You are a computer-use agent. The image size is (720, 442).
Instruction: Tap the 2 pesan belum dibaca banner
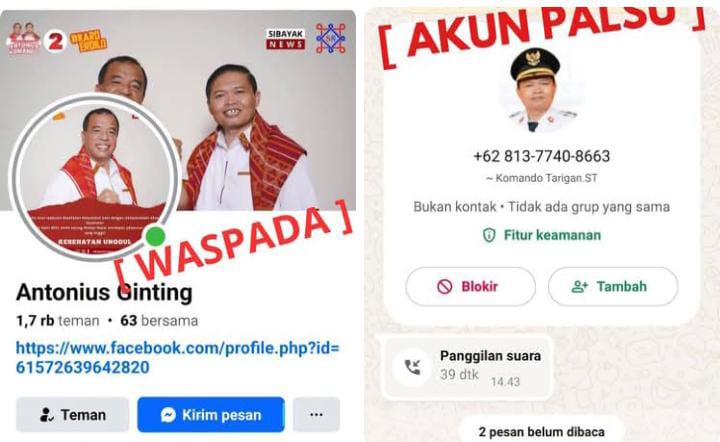[x=541, y=431]
